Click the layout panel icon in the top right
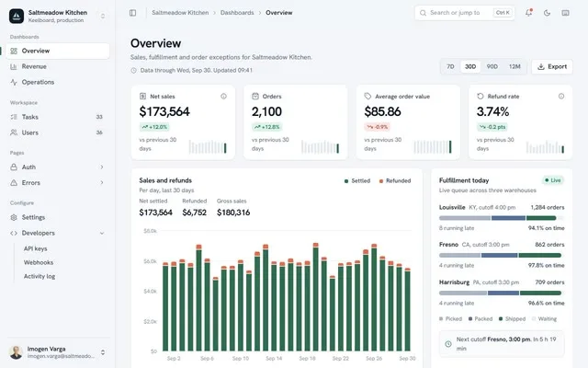 tap(566, 13)
